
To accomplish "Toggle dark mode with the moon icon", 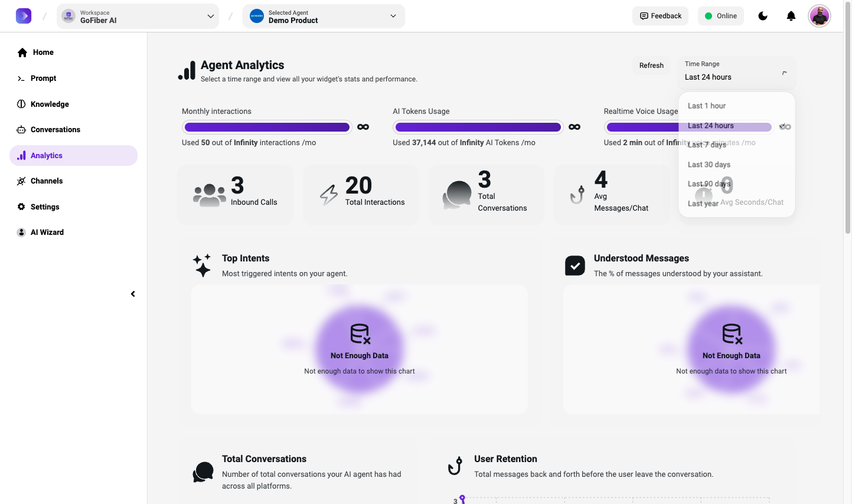I will click(763, 16).
